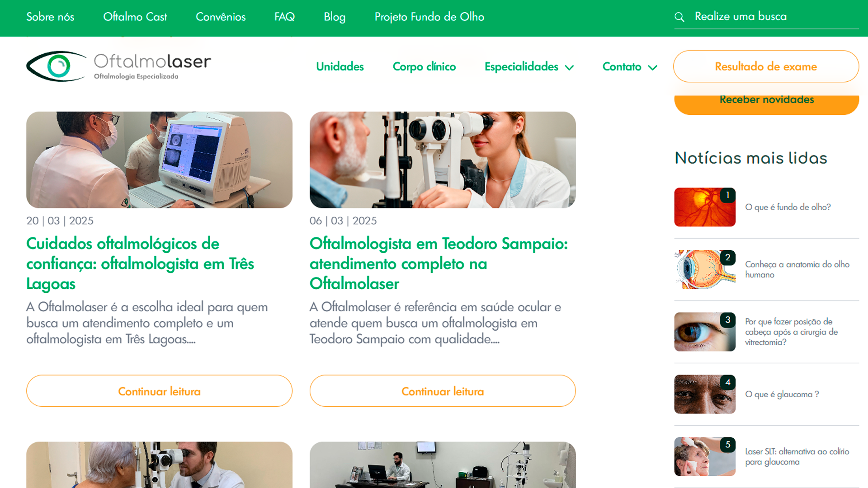The image size is (868, 488).
Task: Open the glaucoma thumbnail numbered 4
Action: coord(705,394)
